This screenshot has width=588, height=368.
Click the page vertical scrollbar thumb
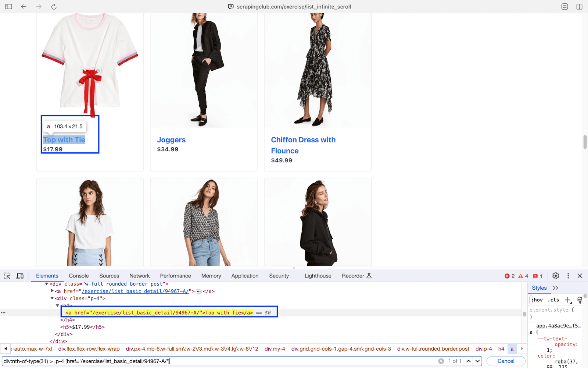pyautogui.click(x=585, y=142)
